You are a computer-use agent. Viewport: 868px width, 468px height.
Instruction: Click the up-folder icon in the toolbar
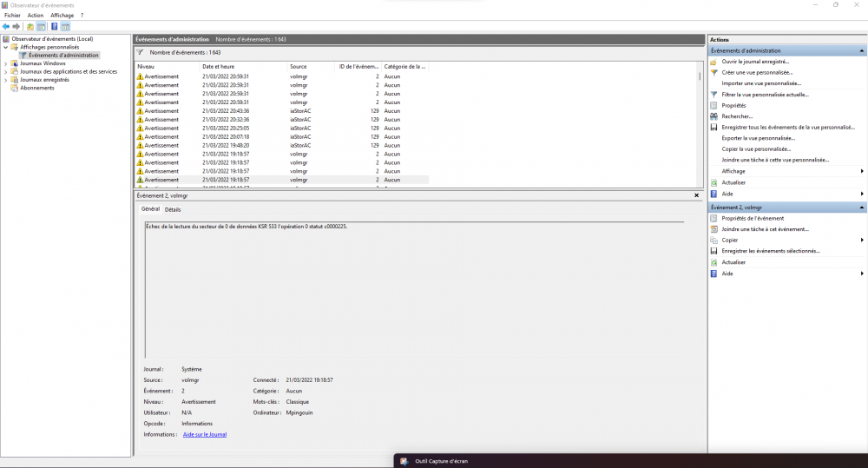tap(30, 26)
